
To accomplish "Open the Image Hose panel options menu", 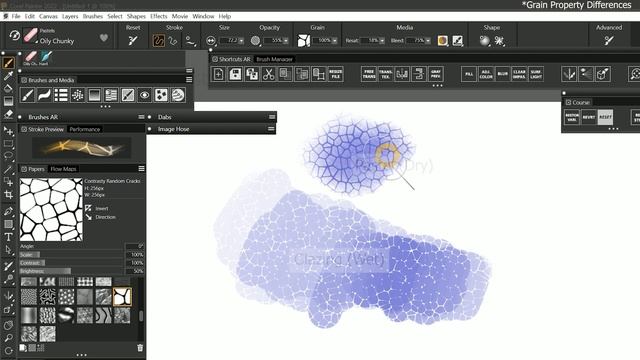I will (x=271, y=129).
